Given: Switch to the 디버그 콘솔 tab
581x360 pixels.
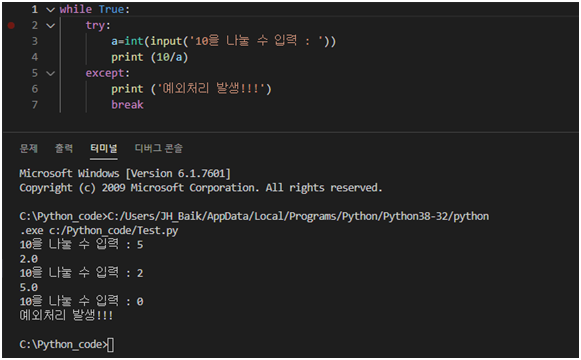Looking at the screenshot, I should [x=159, y=149].
